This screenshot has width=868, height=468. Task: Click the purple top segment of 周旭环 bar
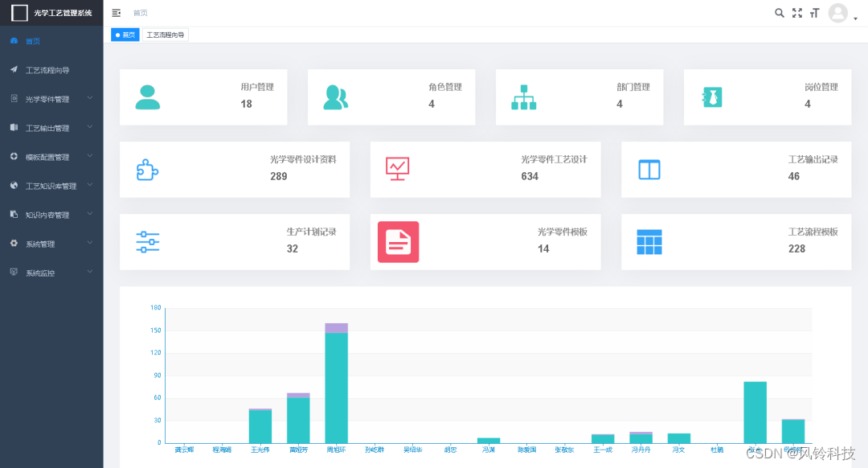click(337, 328)
